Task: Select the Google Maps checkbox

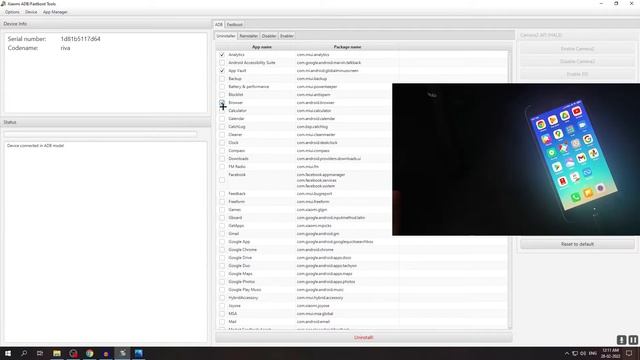Action: 222,274
